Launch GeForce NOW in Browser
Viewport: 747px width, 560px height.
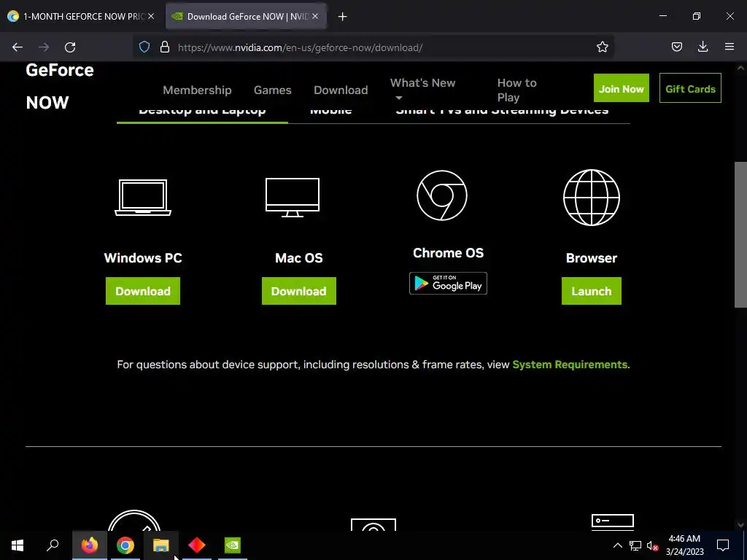pyautogui.click(x=591, y=291)
